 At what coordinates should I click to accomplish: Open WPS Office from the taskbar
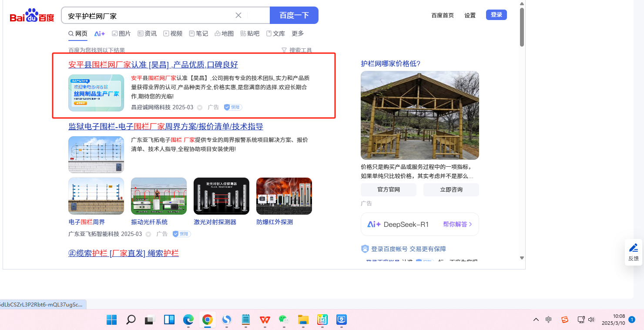coord(265,320)
